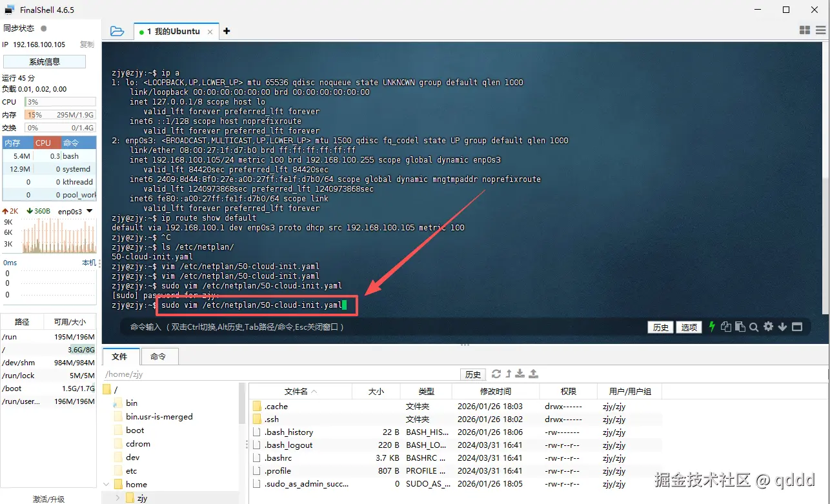Click the green lightning quick command icon
This screenshot has width=830, height=504.
tap(712, 327)
